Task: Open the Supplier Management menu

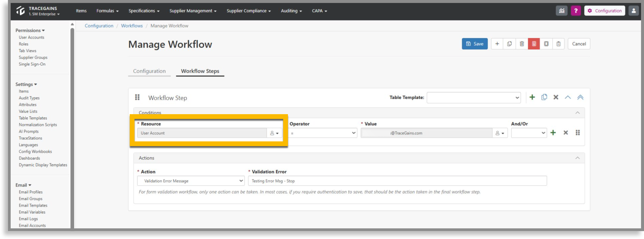Action: [x=193, y=11]
